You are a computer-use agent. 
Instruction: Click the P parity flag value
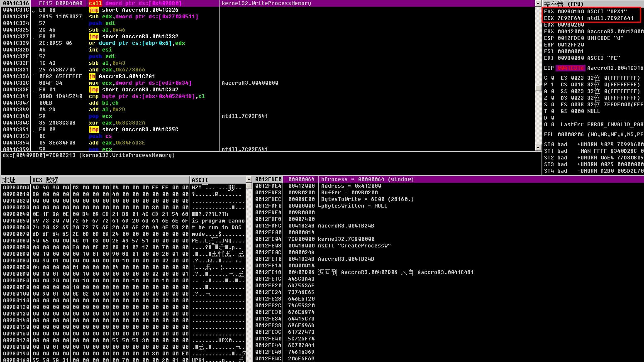(x=553, y=85)
